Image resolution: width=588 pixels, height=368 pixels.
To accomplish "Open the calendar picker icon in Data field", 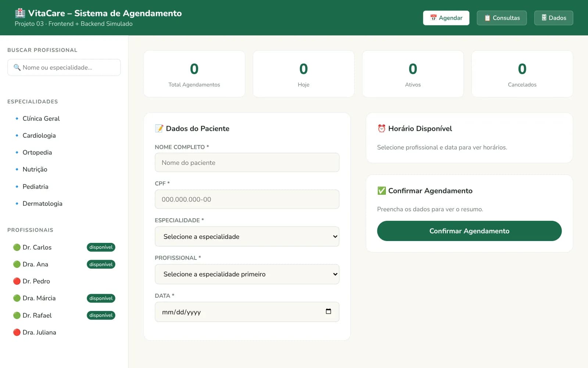I will (x=329, y=311).
